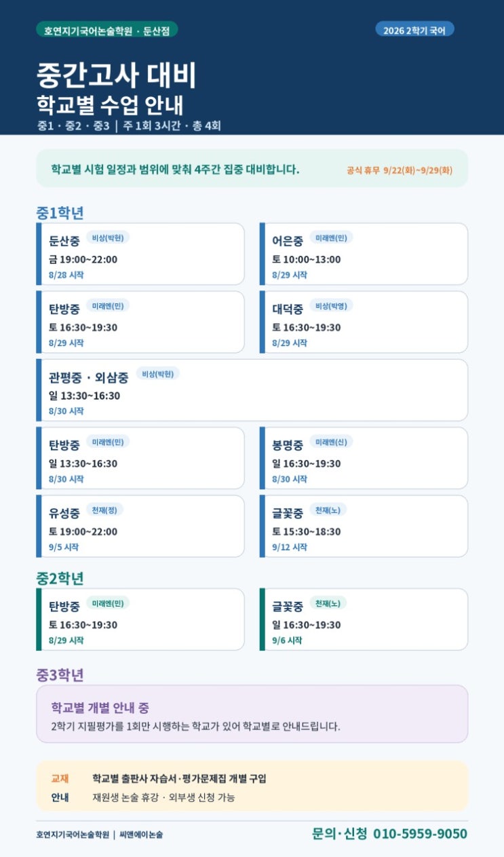Open the 둔산중 Friday 19:00 class card

[x=140, y=254]
